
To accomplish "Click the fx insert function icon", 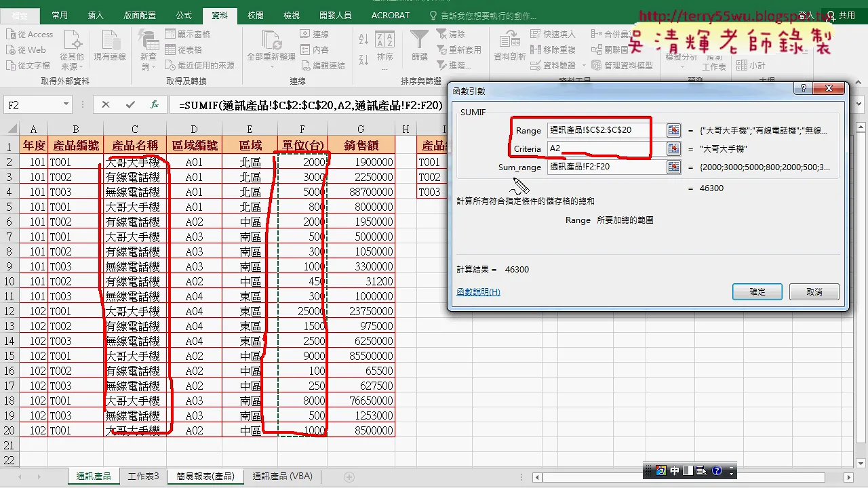I will 155,105.
